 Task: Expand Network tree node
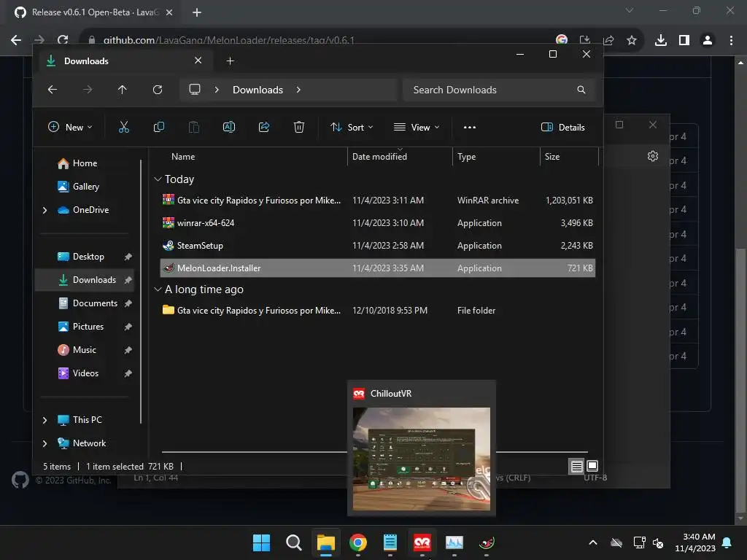(x=44, y=443)
